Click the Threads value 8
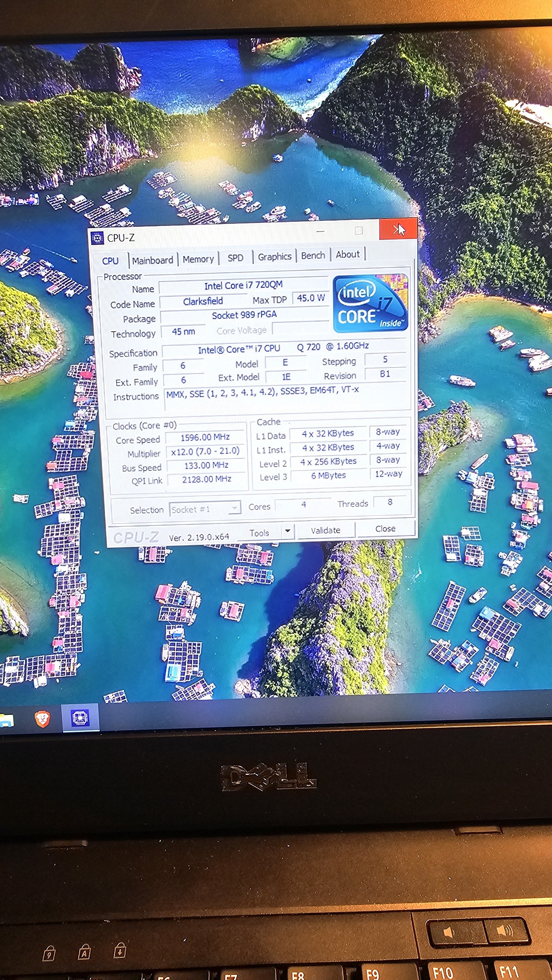The width and height of the screenshot is (552, 980). (x=390, y=502)
